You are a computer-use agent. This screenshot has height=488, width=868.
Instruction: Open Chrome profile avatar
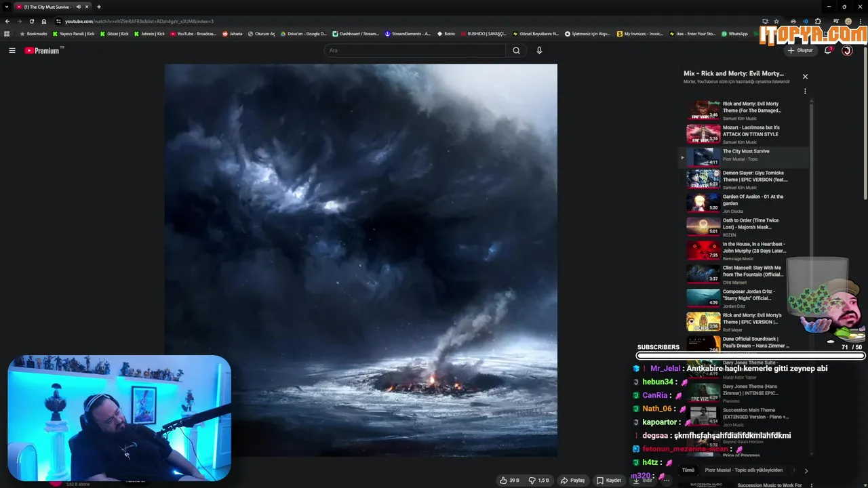pyautogui.click(x=848, y=21)
